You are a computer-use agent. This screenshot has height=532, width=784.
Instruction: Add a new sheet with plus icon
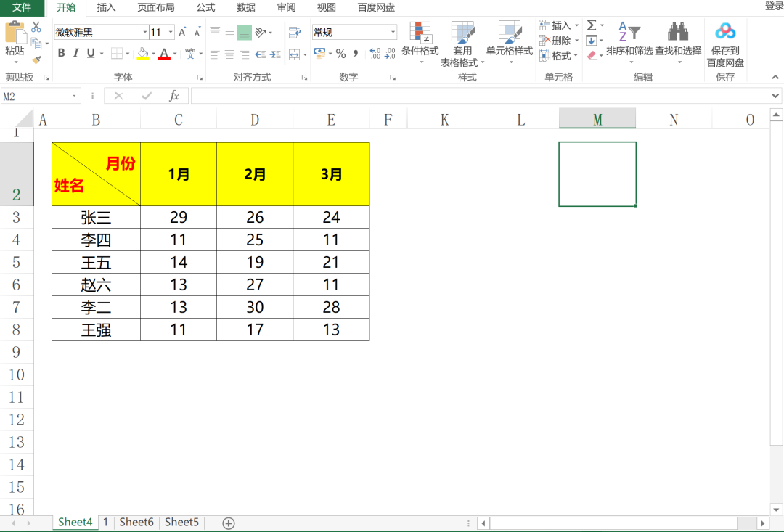(229, 523)
